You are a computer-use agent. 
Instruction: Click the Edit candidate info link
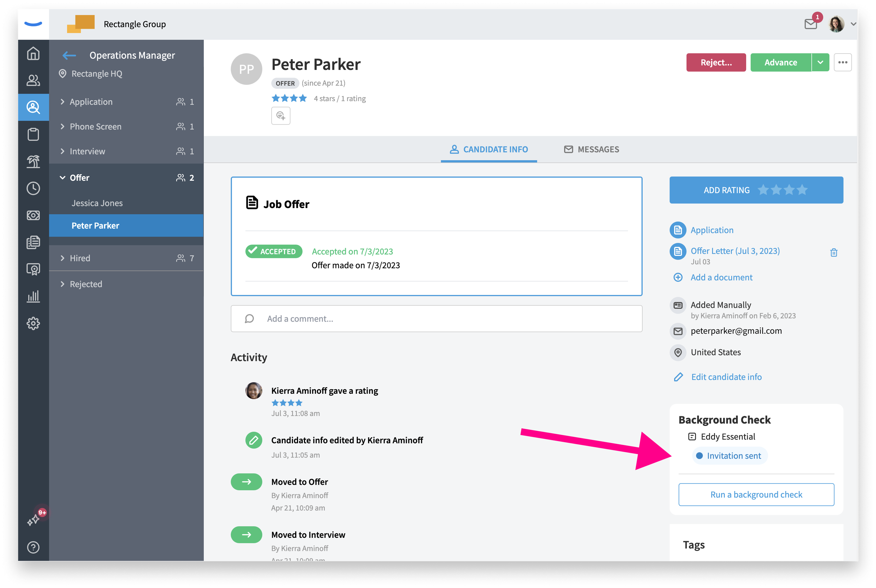pyautogui.click(x=726, y=377)
